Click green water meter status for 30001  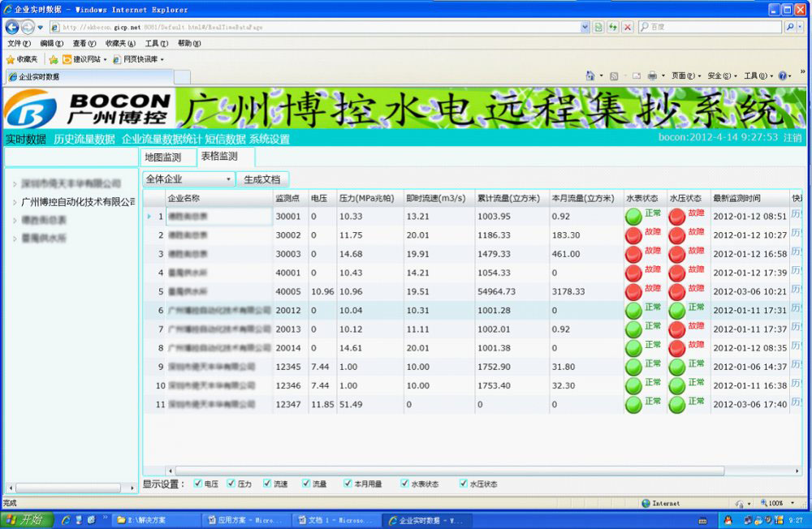[633, 217]
